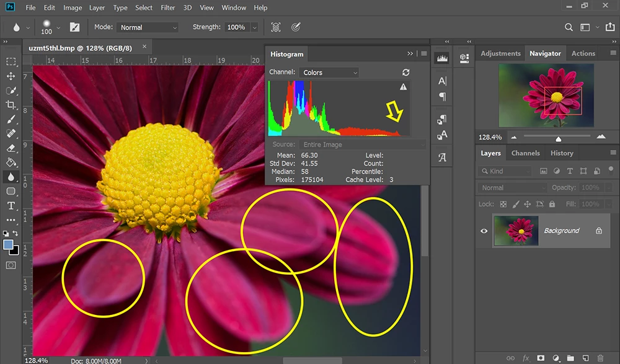This screenshot has width=620, height=364.
Task: Open the Image menu
Action: coord(73,7)
